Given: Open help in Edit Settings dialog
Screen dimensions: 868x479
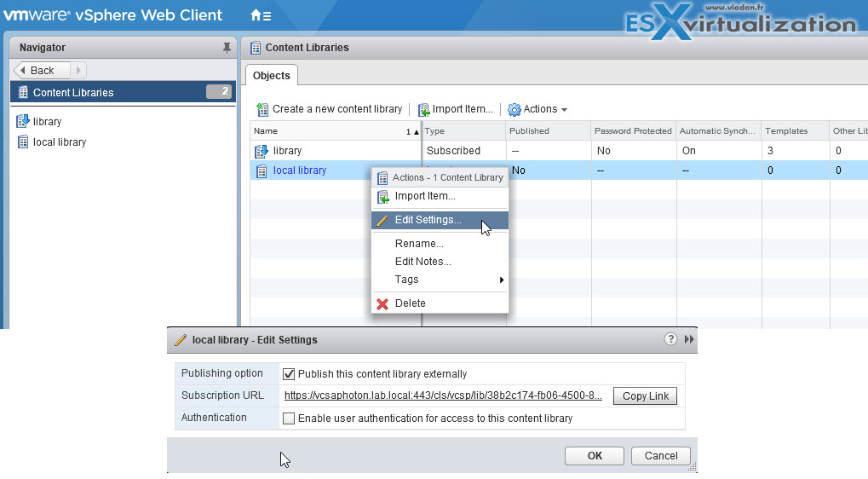Looking at the screenshot, I should 670,339.
